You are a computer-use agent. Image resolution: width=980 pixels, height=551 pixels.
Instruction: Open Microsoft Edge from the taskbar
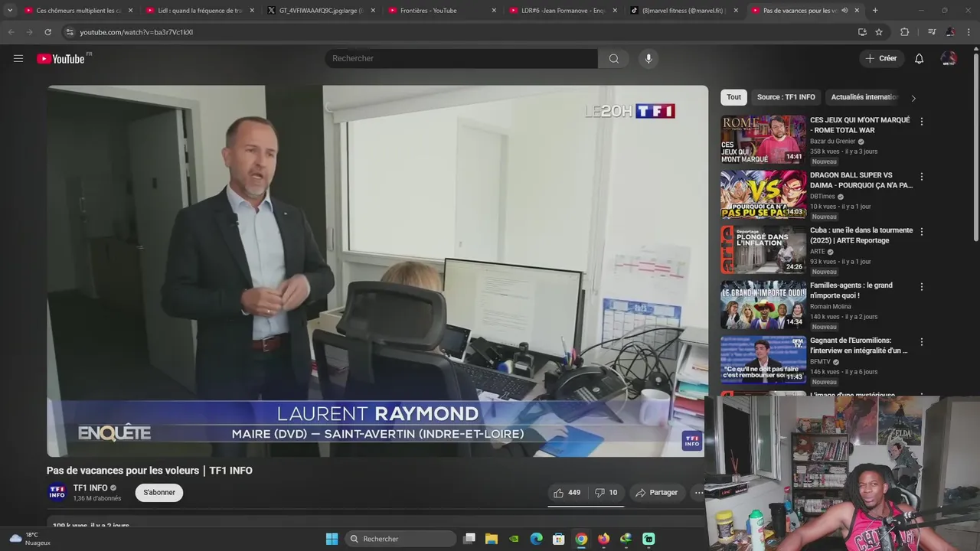pyautogui.click(x=537, y=539)
